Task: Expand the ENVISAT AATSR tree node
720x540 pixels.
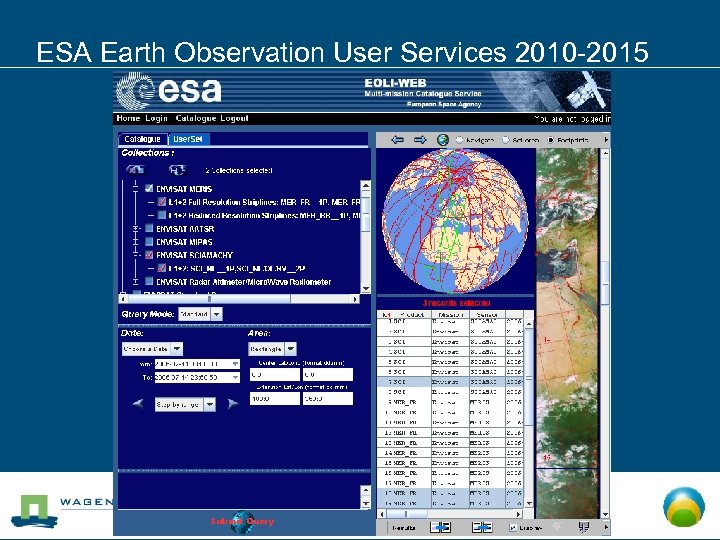Action: pos(135,228)
